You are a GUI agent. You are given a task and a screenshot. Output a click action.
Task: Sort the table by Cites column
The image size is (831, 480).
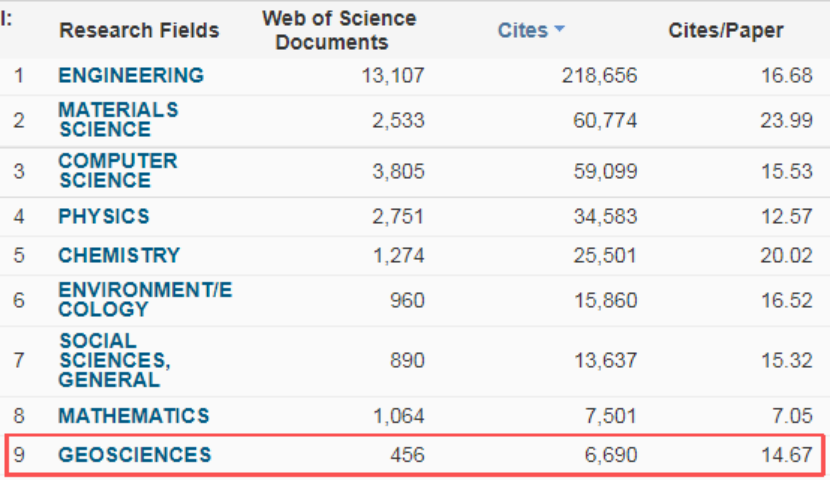coord(522,30)
